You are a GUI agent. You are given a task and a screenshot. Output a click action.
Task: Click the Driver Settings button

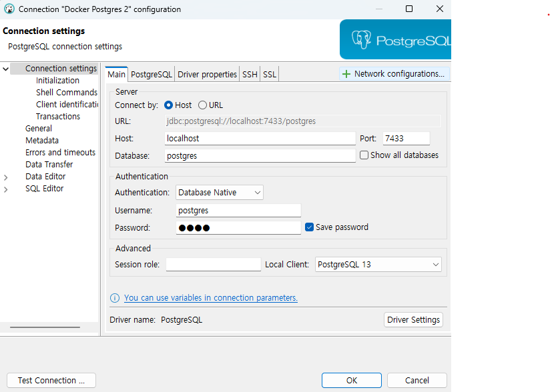(413, 320)
